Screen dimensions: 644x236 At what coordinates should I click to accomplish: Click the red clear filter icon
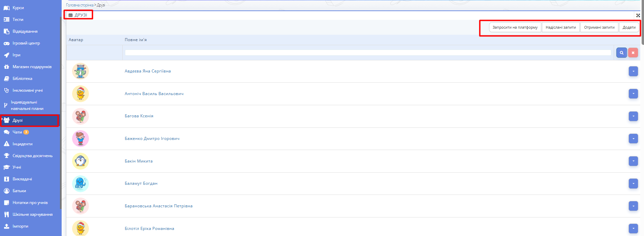tap(633, 53)
